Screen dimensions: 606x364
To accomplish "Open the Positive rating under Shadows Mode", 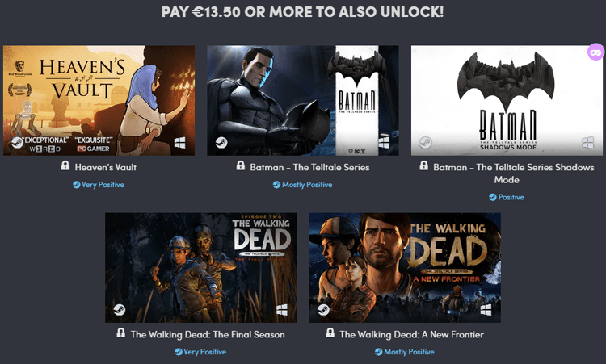I will tap(507, 197).
